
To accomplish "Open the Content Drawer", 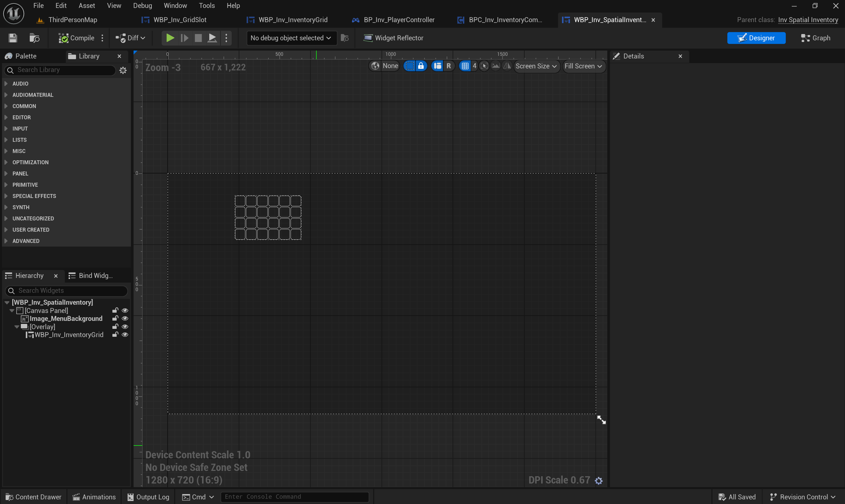I will [33, 497].
